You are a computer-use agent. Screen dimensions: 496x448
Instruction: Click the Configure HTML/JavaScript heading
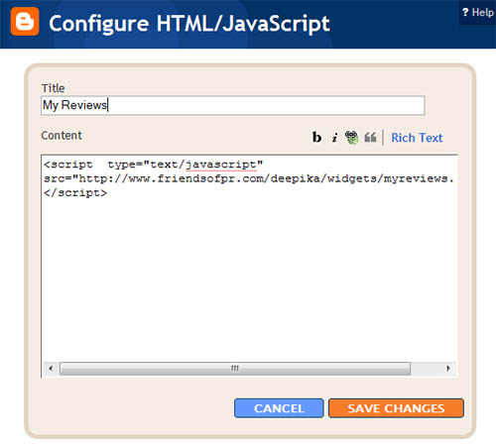click(x=189, y=23)
